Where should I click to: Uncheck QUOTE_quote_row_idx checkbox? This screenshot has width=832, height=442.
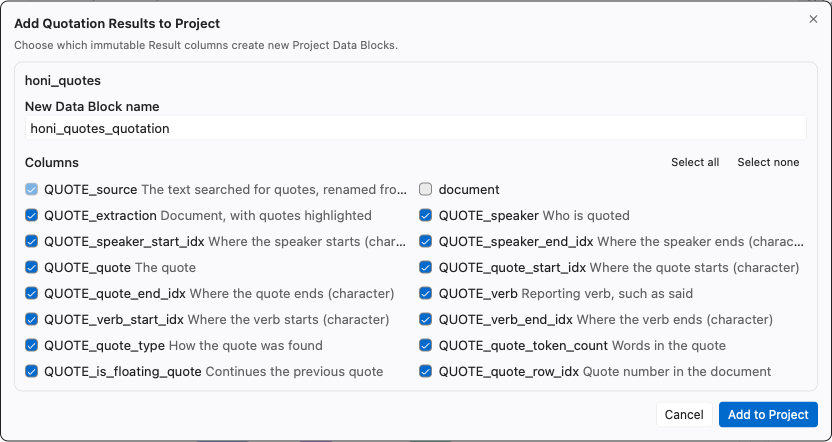426,371
